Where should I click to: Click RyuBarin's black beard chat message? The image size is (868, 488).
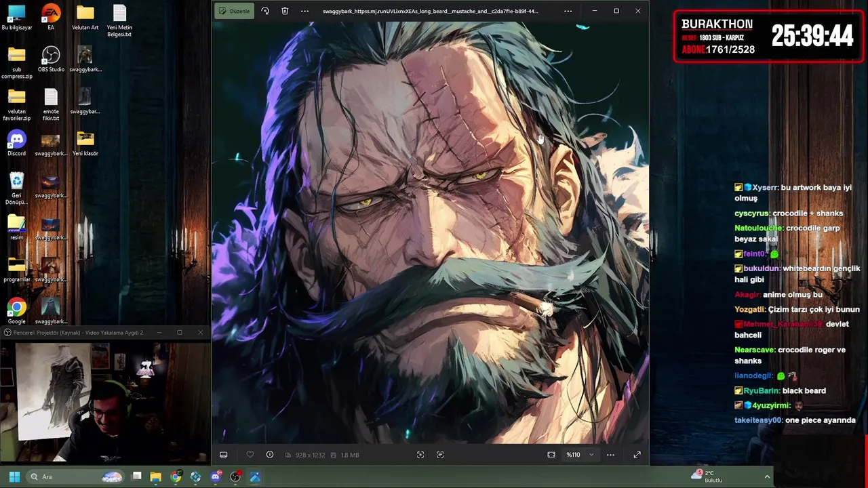(781, 390)
